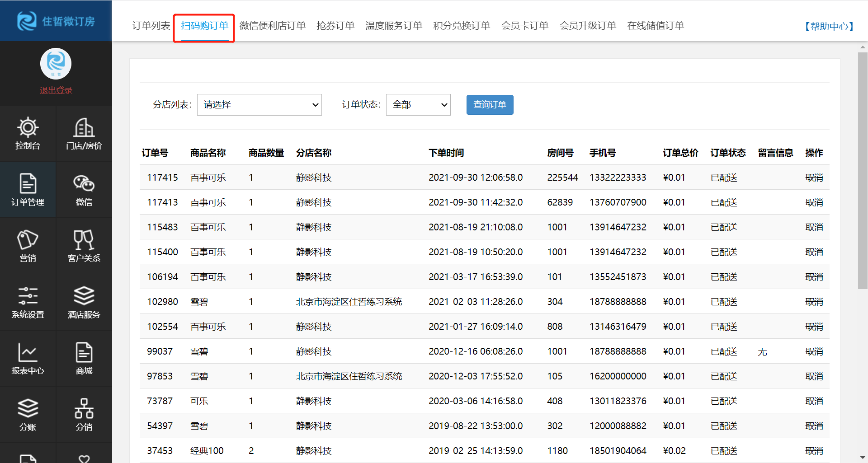Select 订单管理 sidebar icon
Viewport: 868px width, 463px height.
click(x=28, y=190)
